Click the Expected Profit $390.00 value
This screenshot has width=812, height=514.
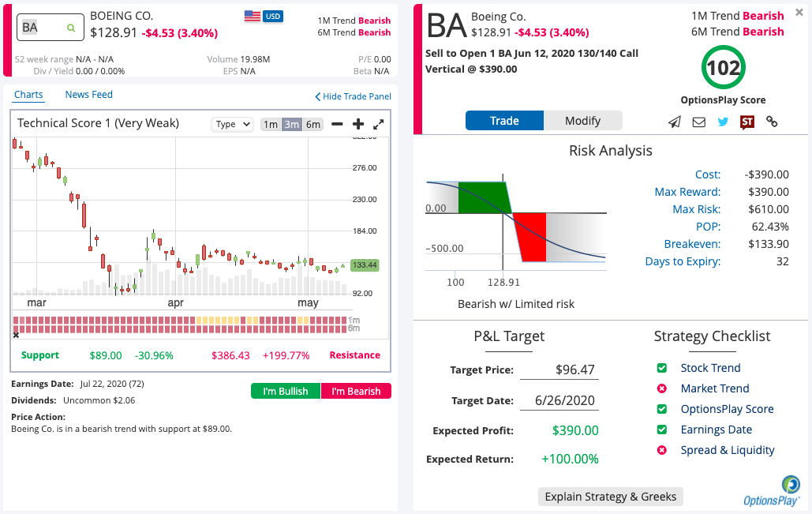coord(575,430)
